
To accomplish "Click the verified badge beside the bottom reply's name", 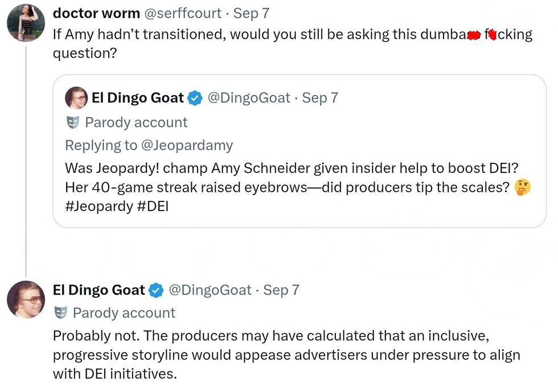I will coord(156,290).
